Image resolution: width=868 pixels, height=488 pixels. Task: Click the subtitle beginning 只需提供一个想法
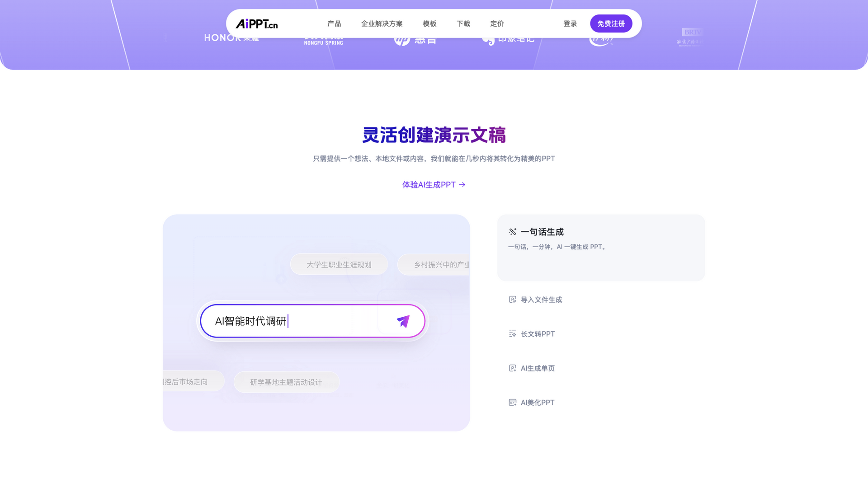point(434,159)
